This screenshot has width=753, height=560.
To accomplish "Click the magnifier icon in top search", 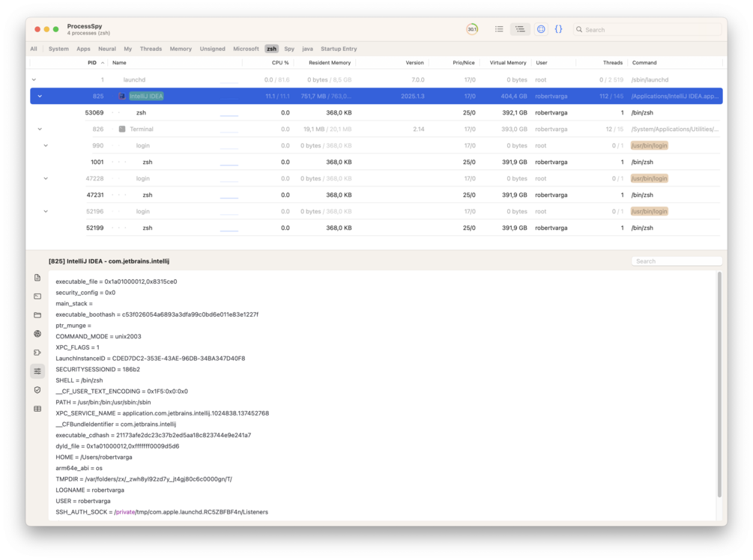I will pos(579,30).
